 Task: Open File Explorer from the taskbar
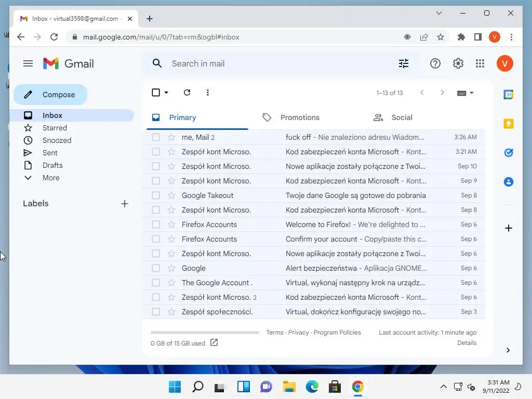pyautogui.click(x=289, y=387)
